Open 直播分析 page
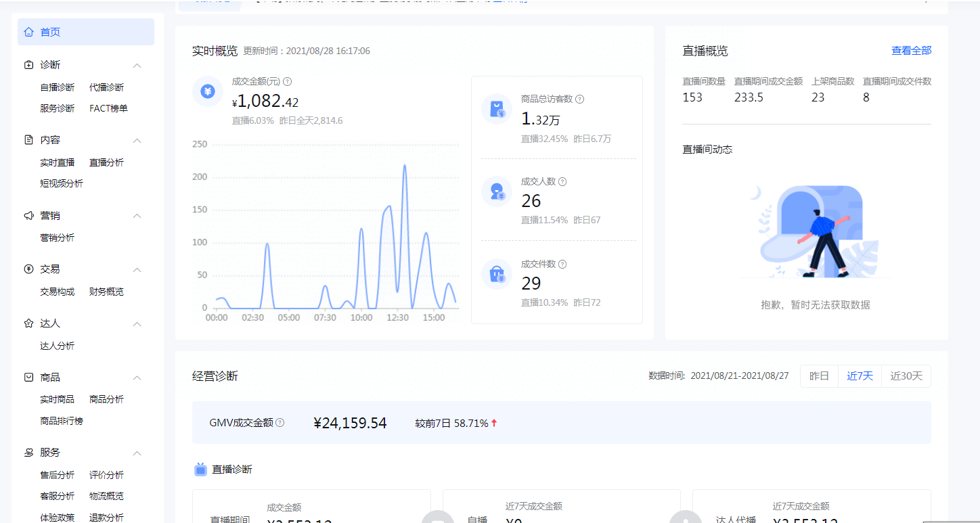 tap(107, 162)
